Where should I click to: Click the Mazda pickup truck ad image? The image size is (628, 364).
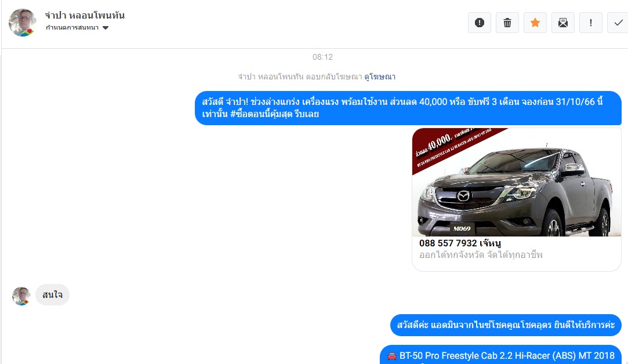pyautogui.click(x=517, y=182)
